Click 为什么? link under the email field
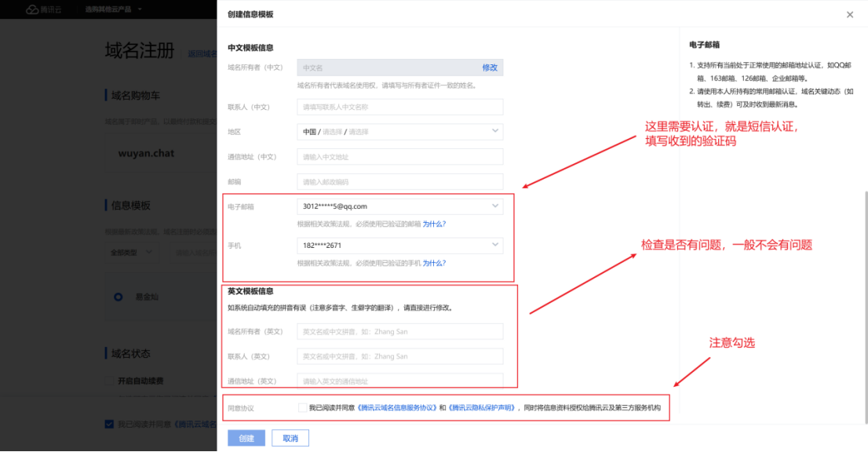 tap(434, 224)
